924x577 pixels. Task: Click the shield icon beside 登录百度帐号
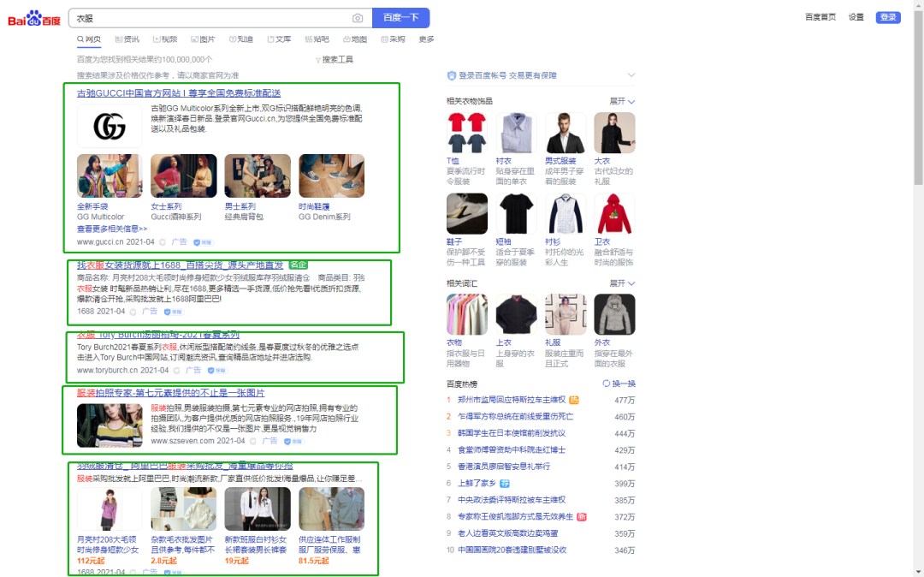(x=452, y=75)
